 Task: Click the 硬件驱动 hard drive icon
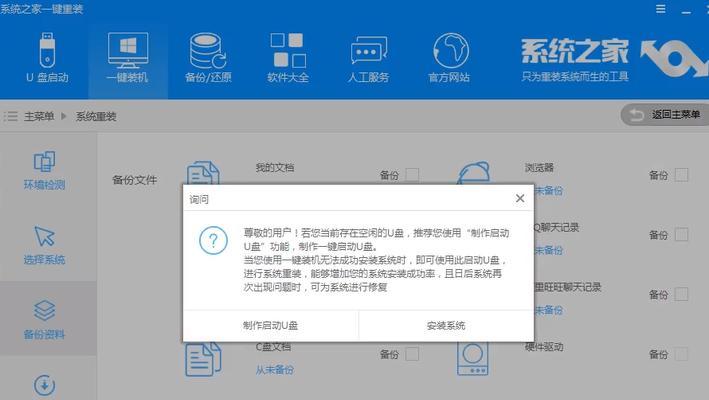[473, 359]
